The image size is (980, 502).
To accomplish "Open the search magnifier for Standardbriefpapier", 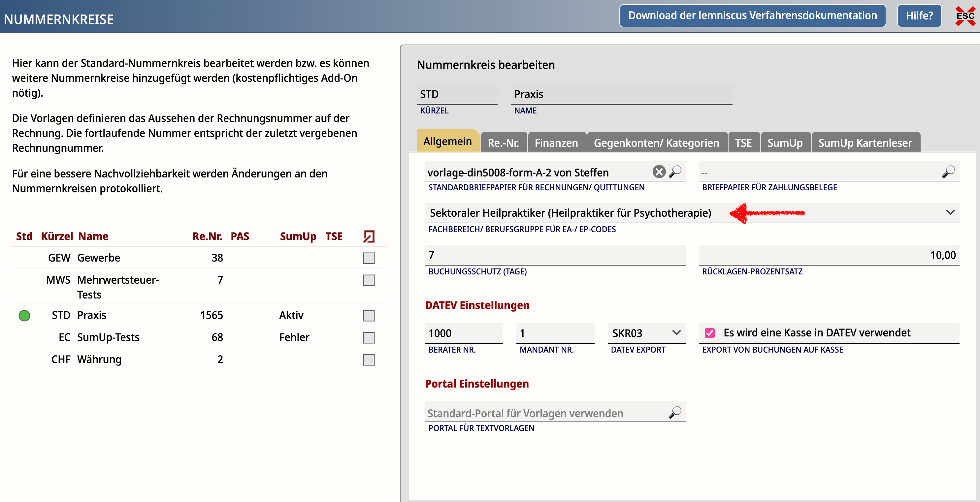I will pos(675,172).
